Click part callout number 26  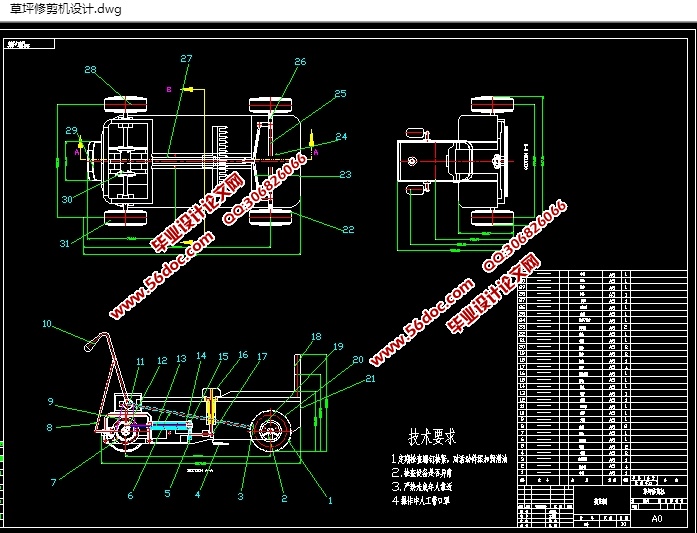coord(300,61)
